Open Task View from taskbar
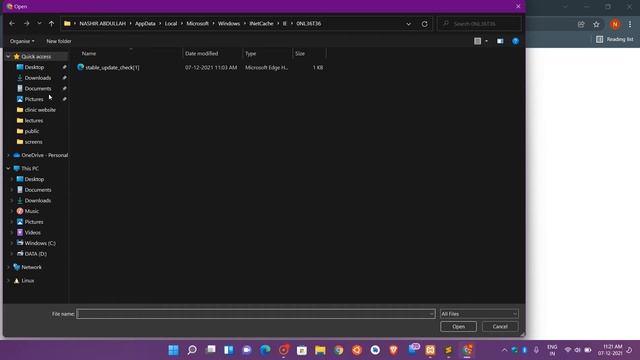Viewport: 640px width, 360px height. [210, 350]
